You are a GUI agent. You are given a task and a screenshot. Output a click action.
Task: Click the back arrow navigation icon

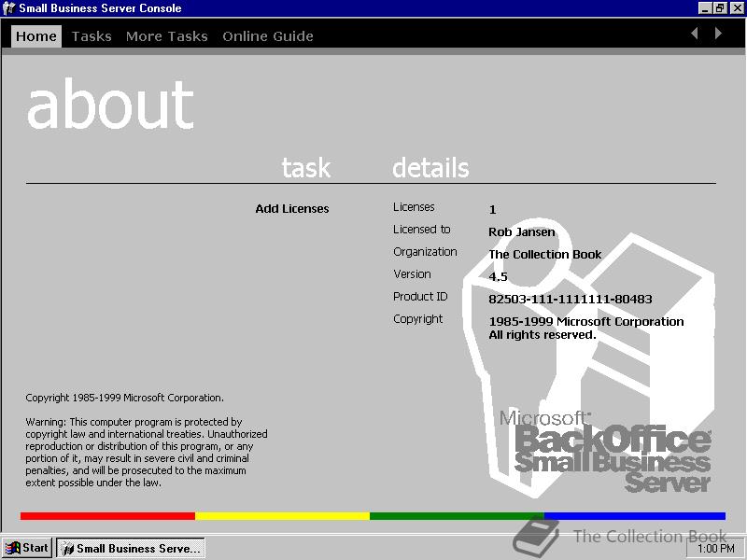coord(695,34)
